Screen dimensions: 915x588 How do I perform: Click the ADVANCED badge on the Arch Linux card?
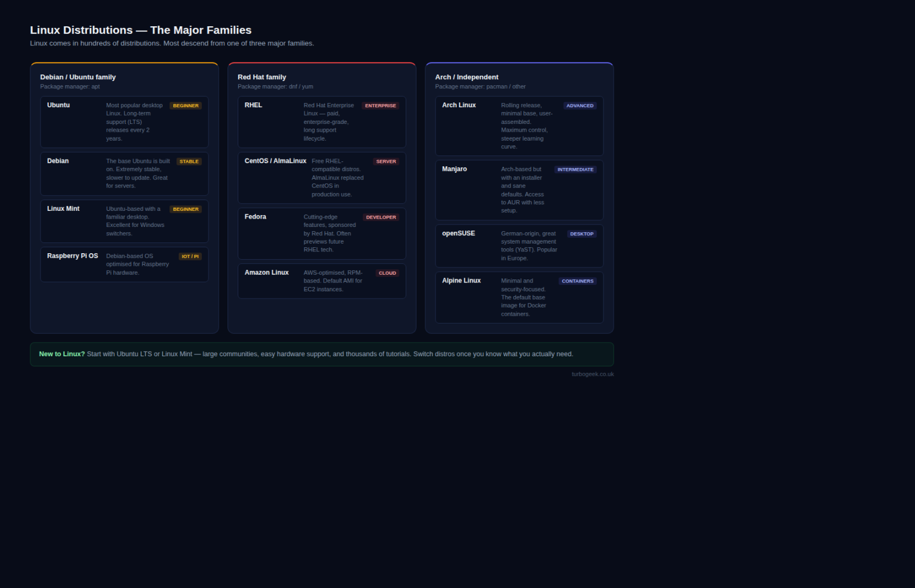tap(580, 105)
